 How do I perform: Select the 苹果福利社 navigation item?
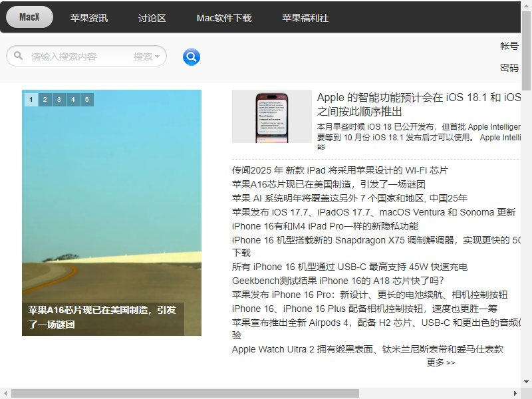coord(305,18)
